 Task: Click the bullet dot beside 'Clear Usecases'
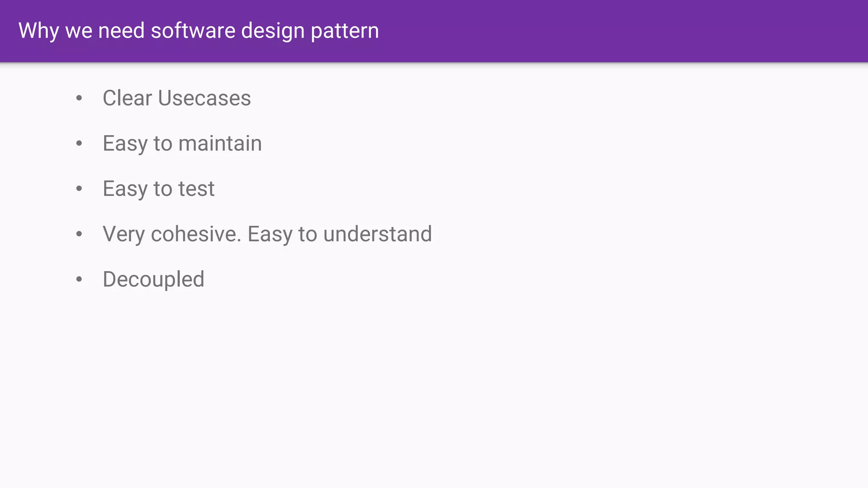[x=79, y=98]
